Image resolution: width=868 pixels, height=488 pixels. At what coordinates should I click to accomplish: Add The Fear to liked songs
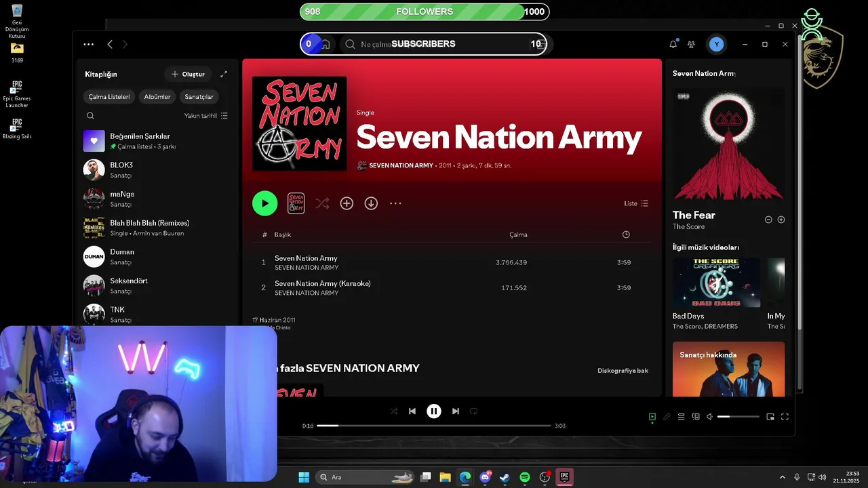pos(781,220)
